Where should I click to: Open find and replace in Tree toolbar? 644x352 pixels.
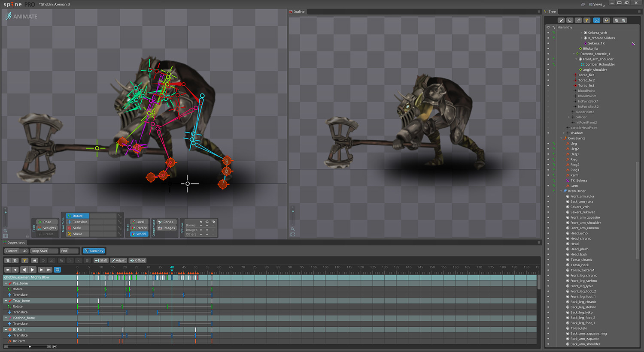[x=606, y=20]
